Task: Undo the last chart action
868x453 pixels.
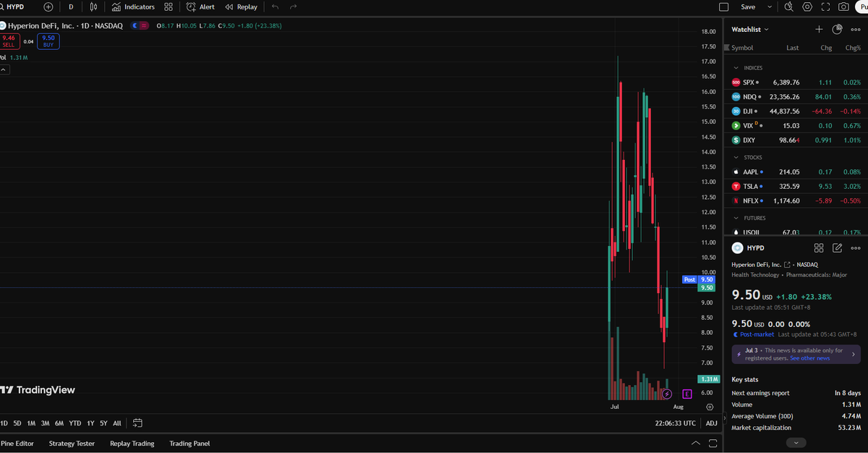Action: point(276,7)
